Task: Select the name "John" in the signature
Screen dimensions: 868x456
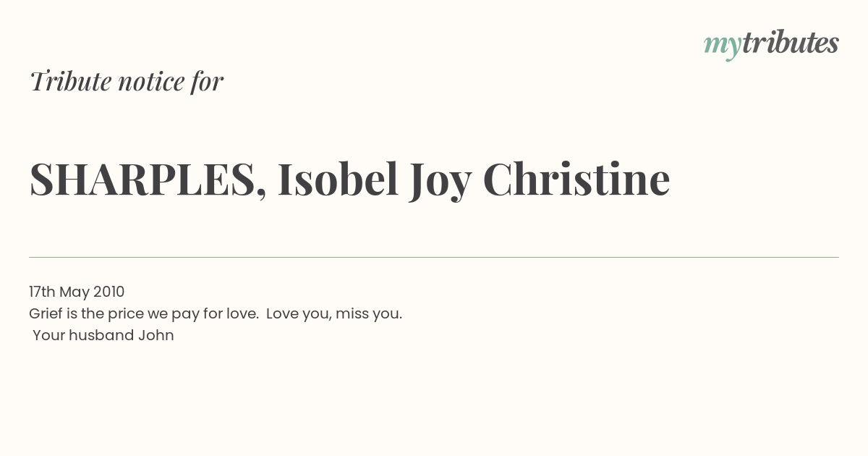Action: 156,336
